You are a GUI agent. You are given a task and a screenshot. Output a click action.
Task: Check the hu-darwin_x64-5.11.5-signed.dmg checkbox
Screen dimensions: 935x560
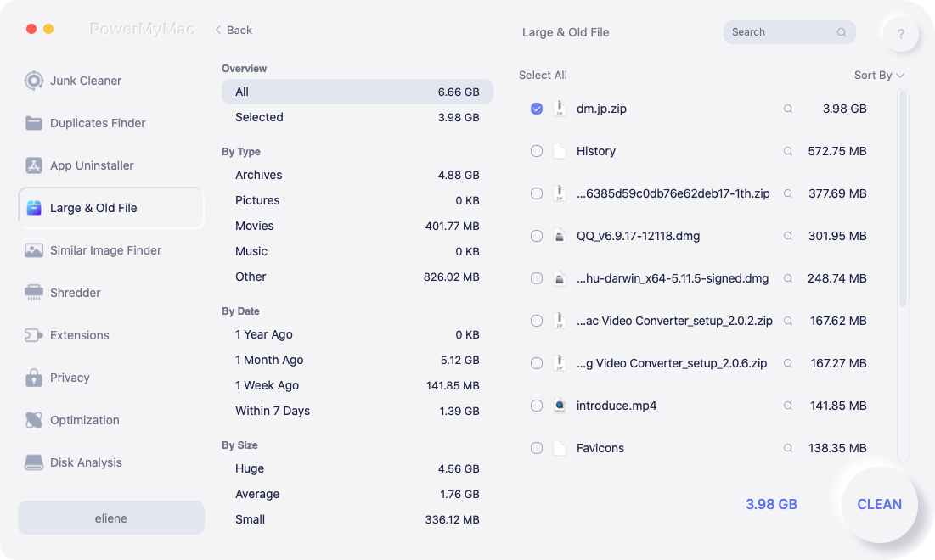coord(537,278)
